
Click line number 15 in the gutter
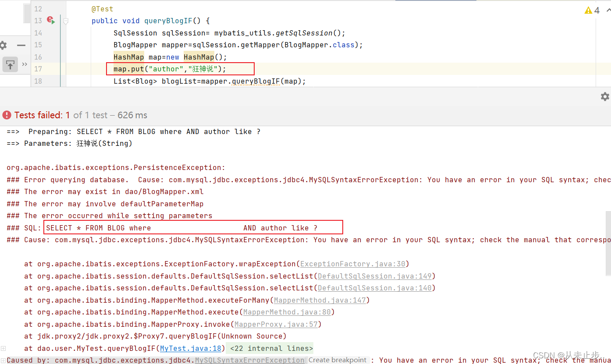pyautogui.click(x=38, y=45)
